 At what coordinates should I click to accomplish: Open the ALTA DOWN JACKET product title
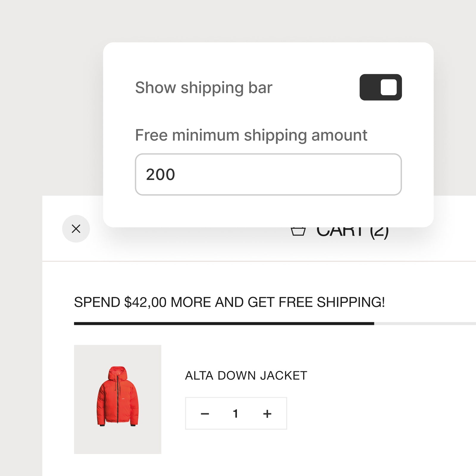point(246,375)
